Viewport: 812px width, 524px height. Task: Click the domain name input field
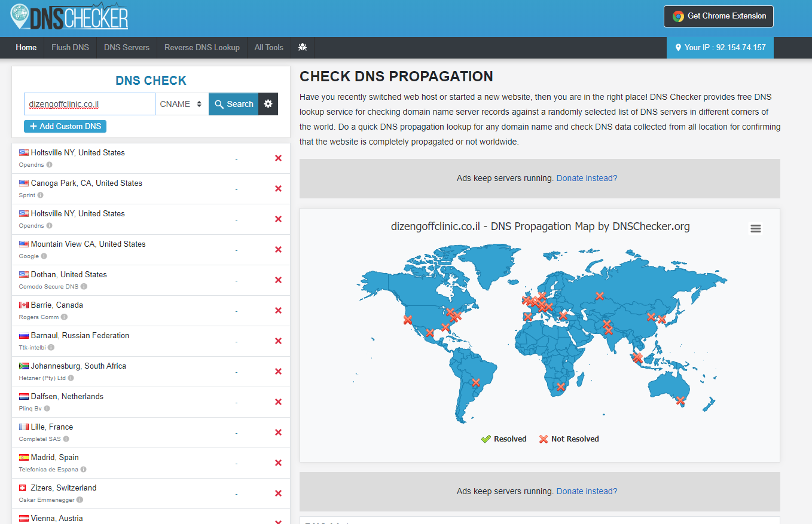coord(90,104)
